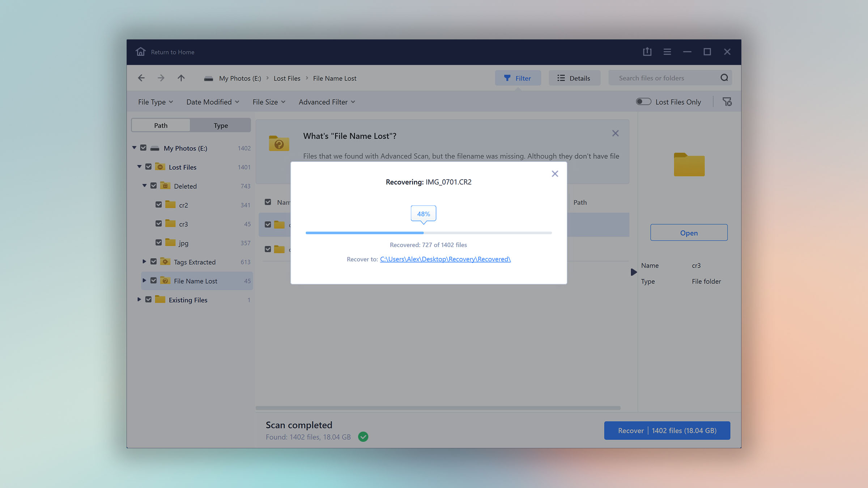The height and width of the screenshot is (488, 868).
Task: Open the hamburger menu icon
Action: pyautogui.click(x=667, y=52)
